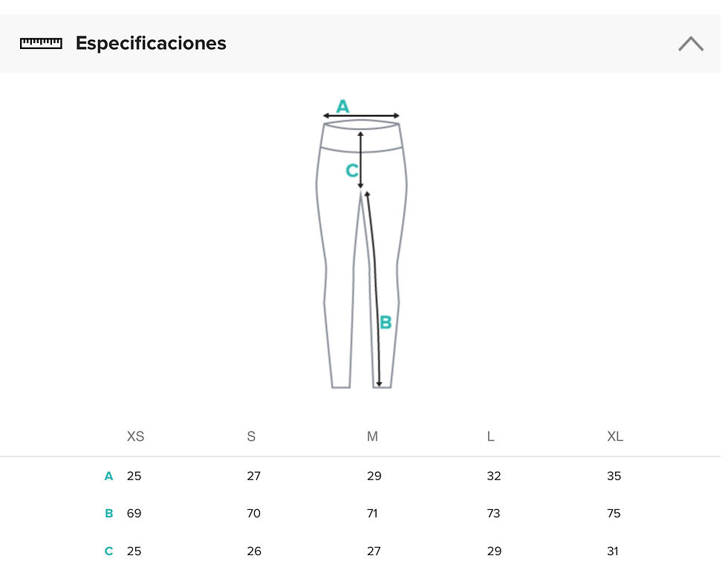Click the C value 31 under XL
The width and height of the screenshot is (728, 576).
click(613, 551)
